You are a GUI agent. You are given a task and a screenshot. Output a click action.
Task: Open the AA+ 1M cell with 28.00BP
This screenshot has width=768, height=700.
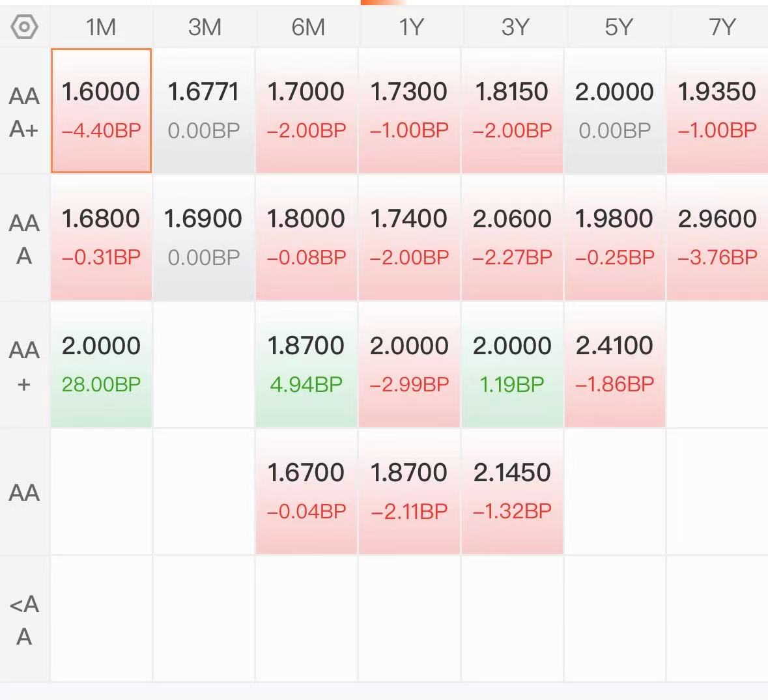point(101,365)
